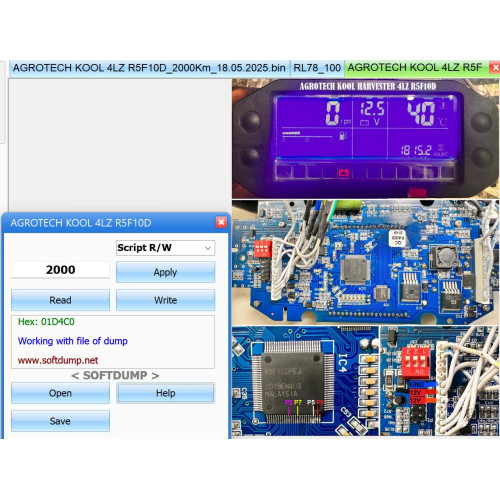Click the Apply button
Viewport: 500px width, 500px height.
[x=165, y=272]
